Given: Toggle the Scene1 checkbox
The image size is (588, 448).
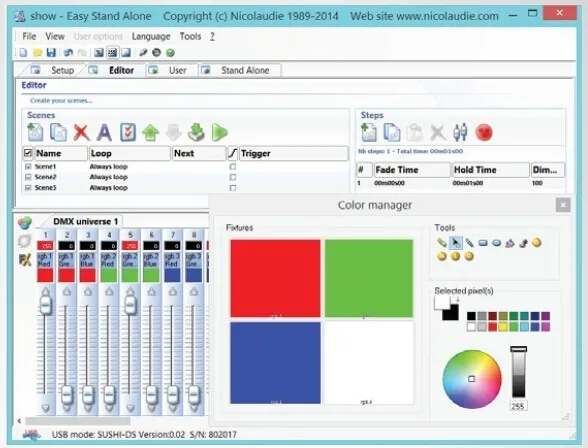Looking at the screenshot, I should [x=28, y=166].
